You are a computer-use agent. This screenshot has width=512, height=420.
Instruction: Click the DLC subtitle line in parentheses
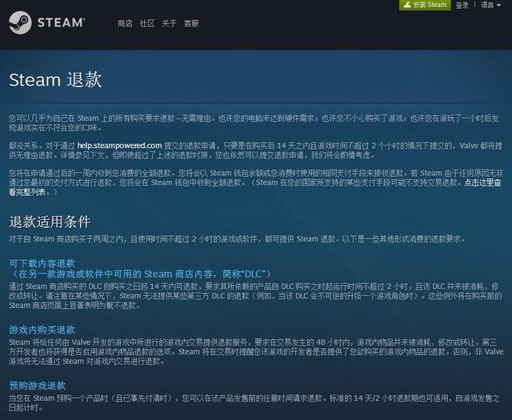(x=140, y=274)
